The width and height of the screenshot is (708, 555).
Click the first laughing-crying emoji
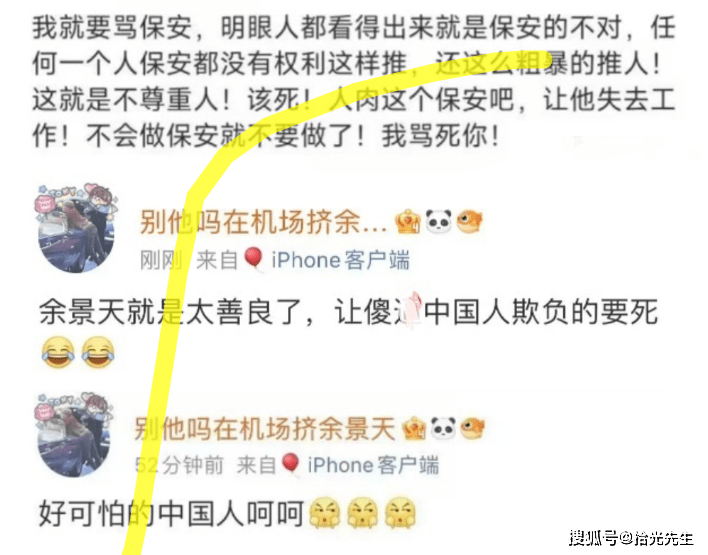(x=58, y=352)
